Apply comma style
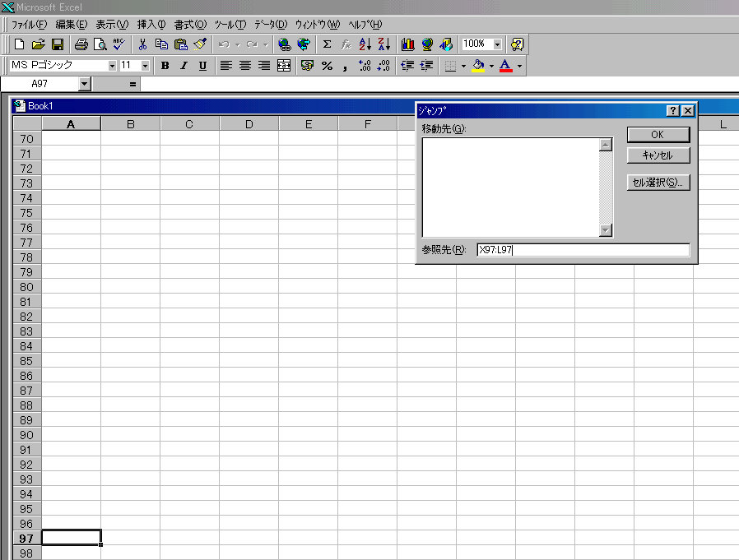Viewport: 739px width, 560px height. (x=346, y=66)
